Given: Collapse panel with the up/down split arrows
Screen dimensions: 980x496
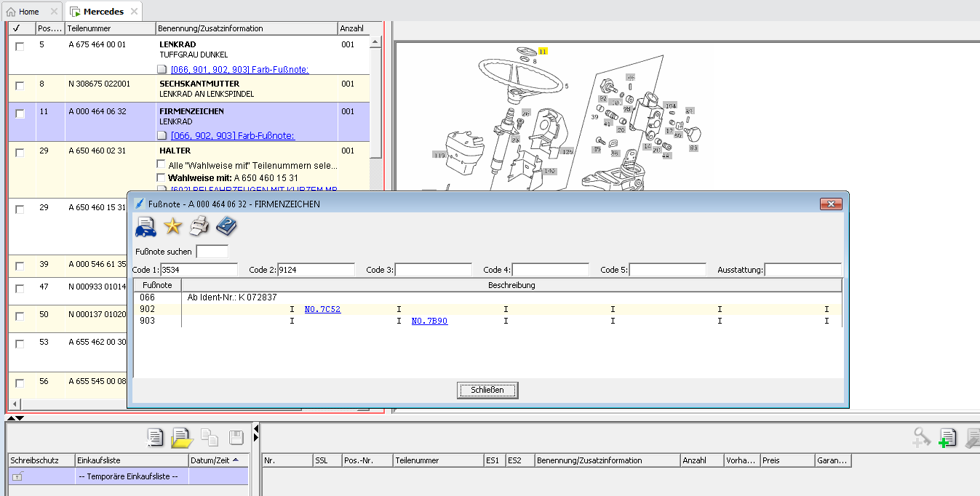Looking at the screenshot, I should coord(15,417).
